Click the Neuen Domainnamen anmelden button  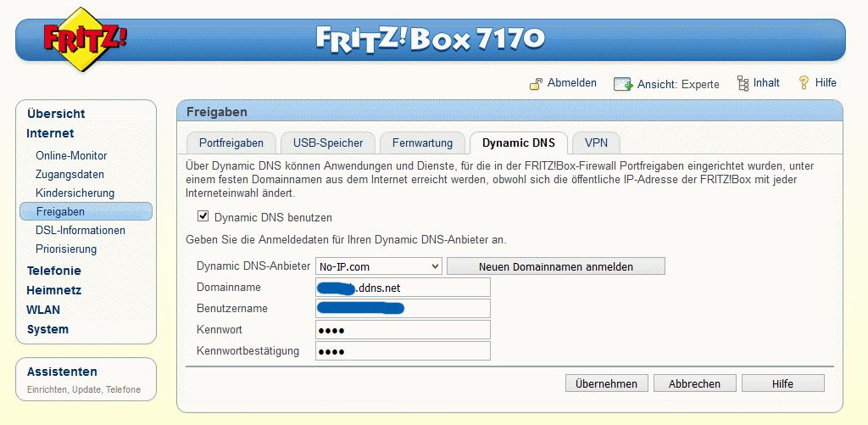coord(556,266)
